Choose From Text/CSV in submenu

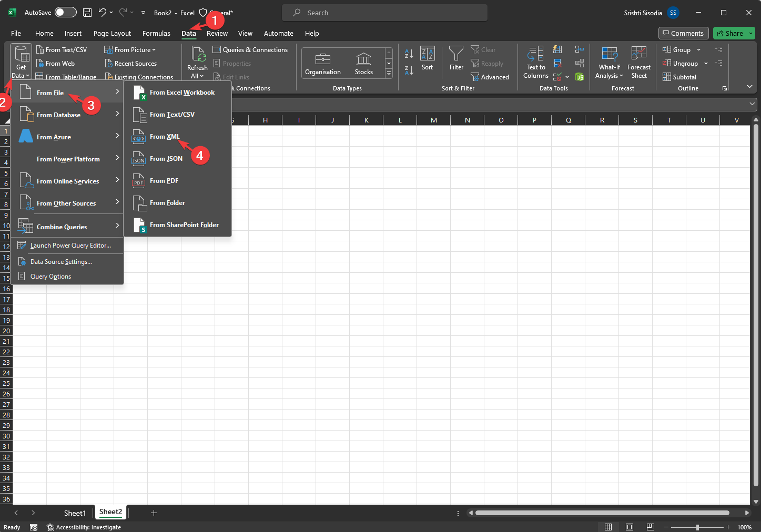178,115
